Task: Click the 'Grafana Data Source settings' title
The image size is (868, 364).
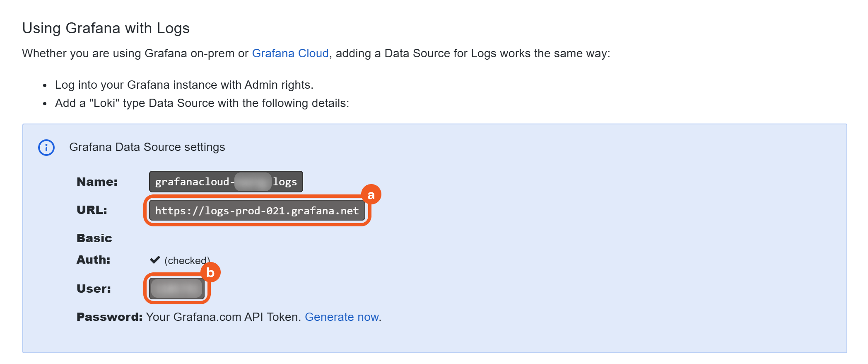Action: tap(147, 147)
